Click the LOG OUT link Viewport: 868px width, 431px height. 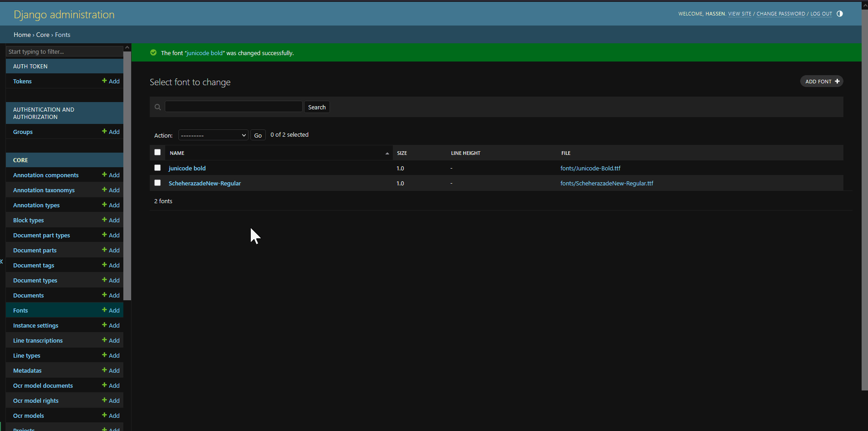coord(821,14)
